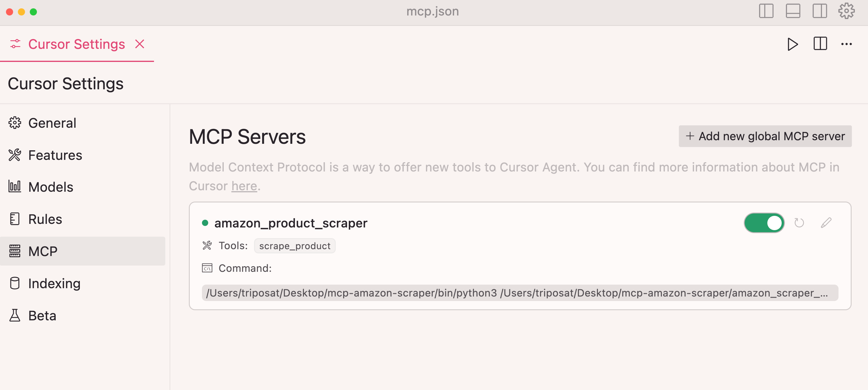Click the General gear icon in sidebar

(x=15, y=123)
